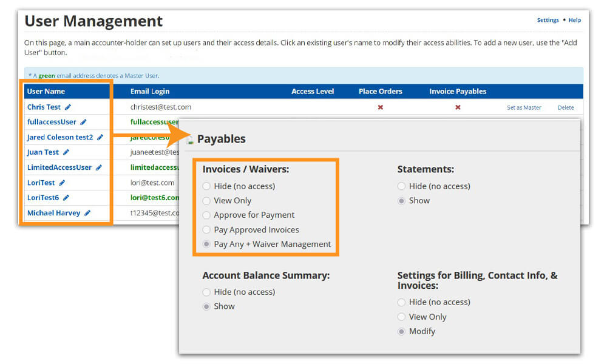
Task: Click the edit pencil next to fullaccessUser
Action: (x=83, y=122)
